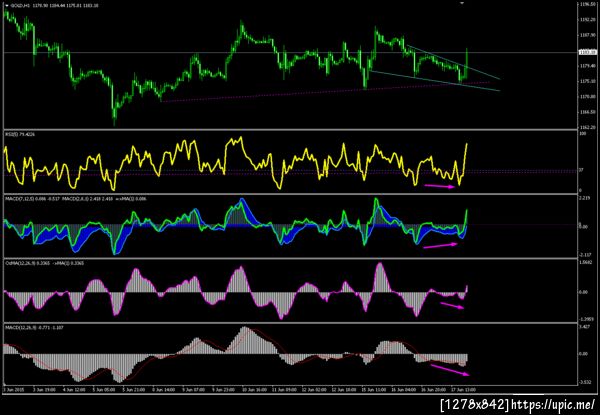Click the 1196.50 price scale label

click(x=587, y=5)
